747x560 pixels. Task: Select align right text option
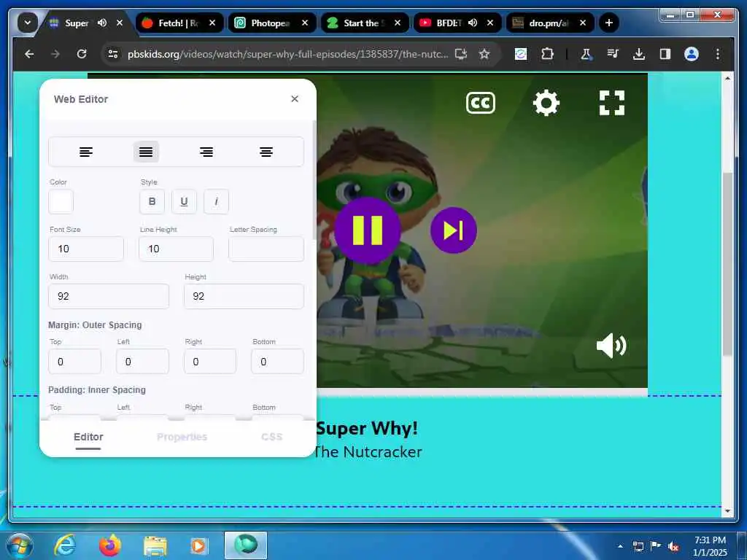click(x=206, y=152)
